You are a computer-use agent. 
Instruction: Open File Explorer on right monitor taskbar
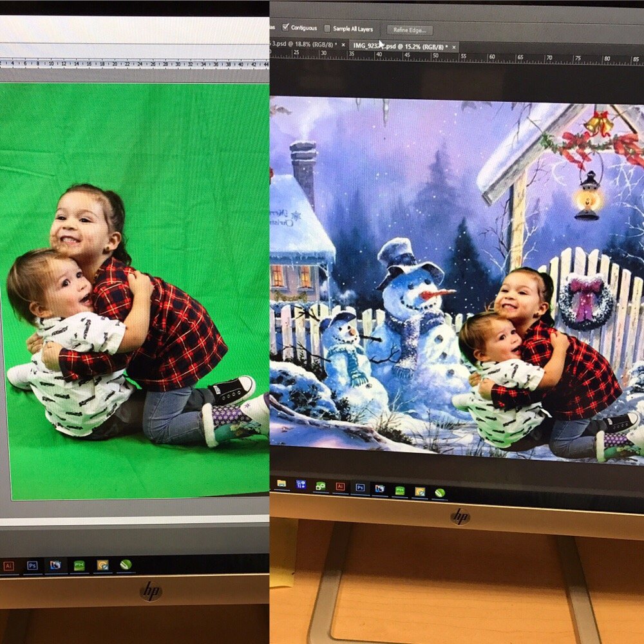281,483
